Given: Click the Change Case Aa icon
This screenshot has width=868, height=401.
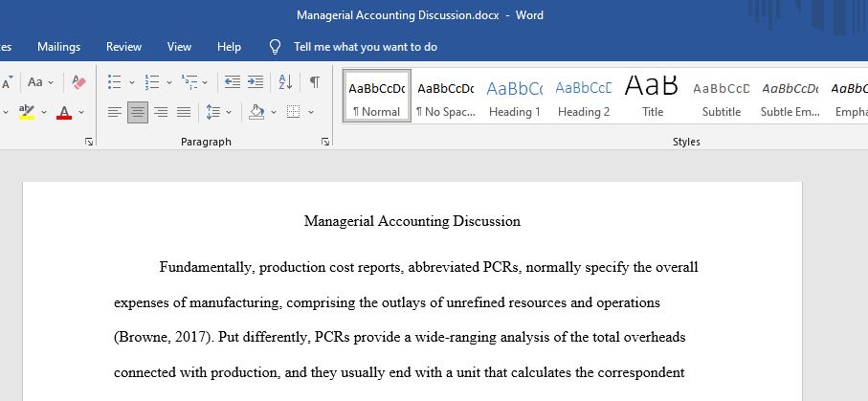Looking at the screenshot, I should pyautogui.click(x=35, y=82).
